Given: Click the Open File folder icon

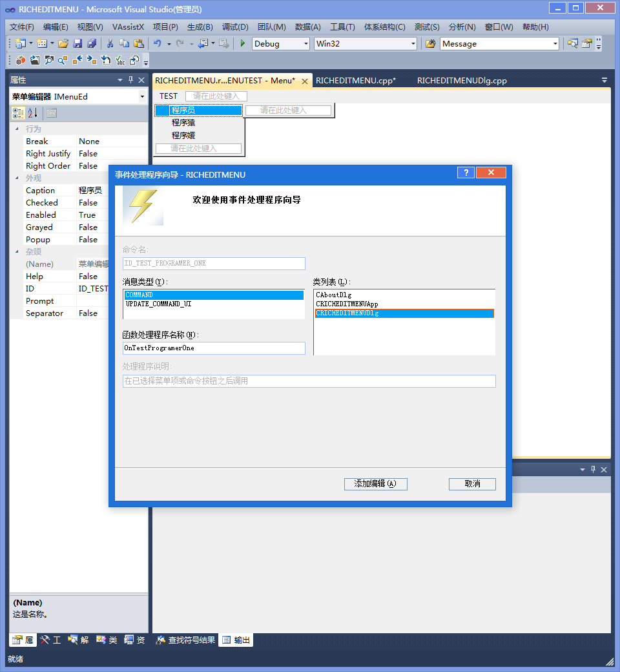Looking at the screenshot, I should coord(63,43).
